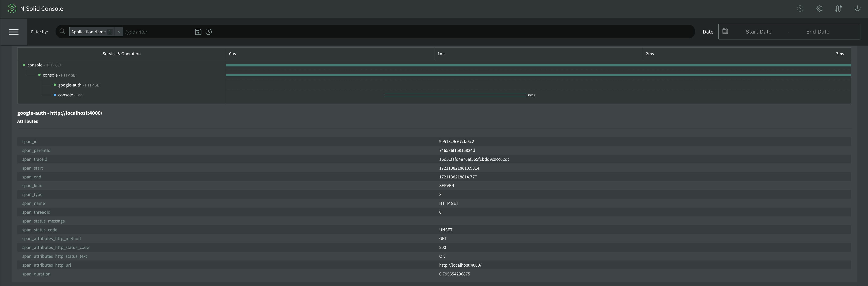Click the span_traceId value
The width and height of the screenshot is (868, 286).
474,159
